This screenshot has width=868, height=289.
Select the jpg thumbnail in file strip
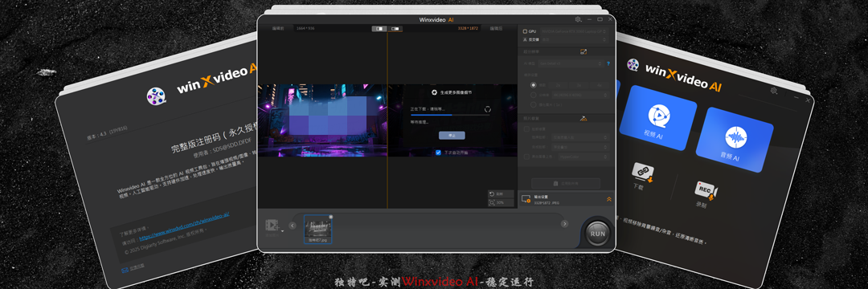[x=317, y=230]
